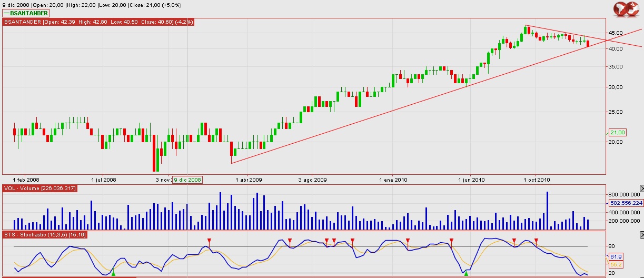
Task: Click green buy triangle near jun 2010
Action: point(466,274)
